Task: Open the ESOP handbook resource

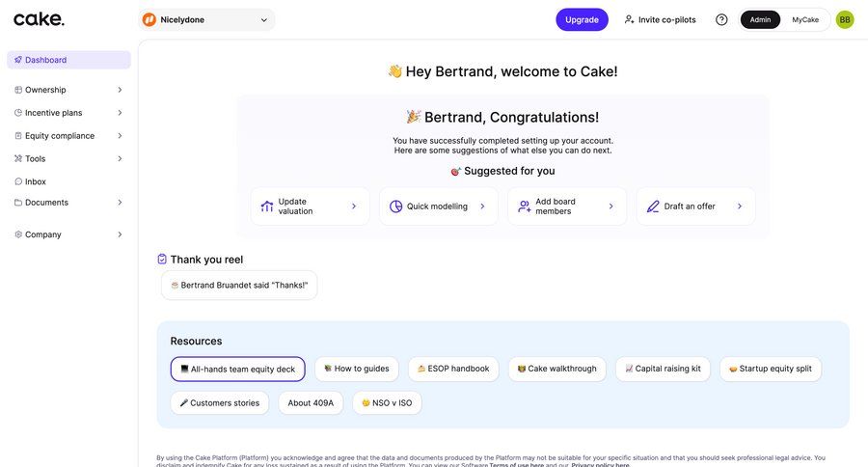Action: click(452, 369)
